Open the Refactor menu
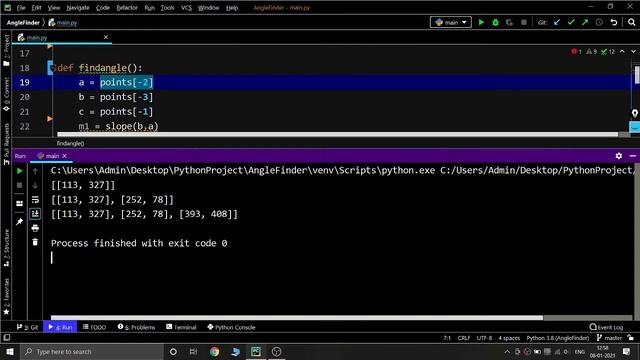This screenshot has width=640, height=360. [x=127, y=8]
